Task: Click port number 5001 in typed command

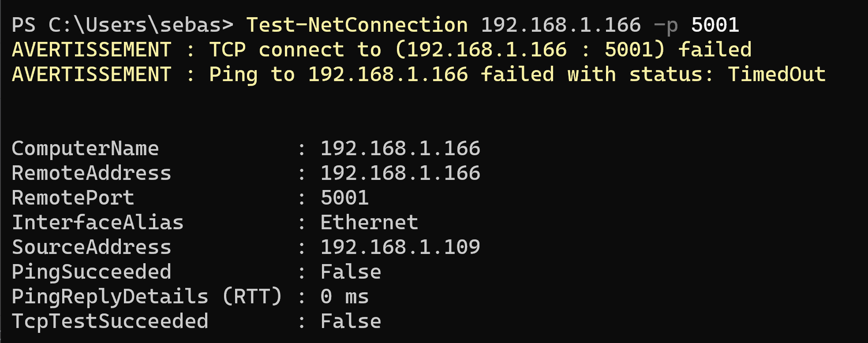Action: coord(715,25)
